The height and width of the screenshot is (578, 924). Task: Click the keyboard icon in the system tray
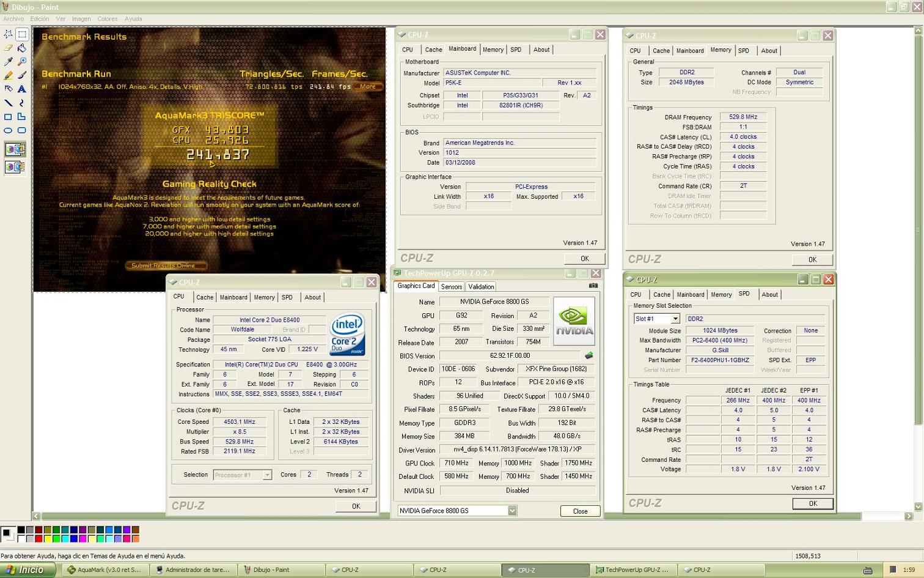868,570
